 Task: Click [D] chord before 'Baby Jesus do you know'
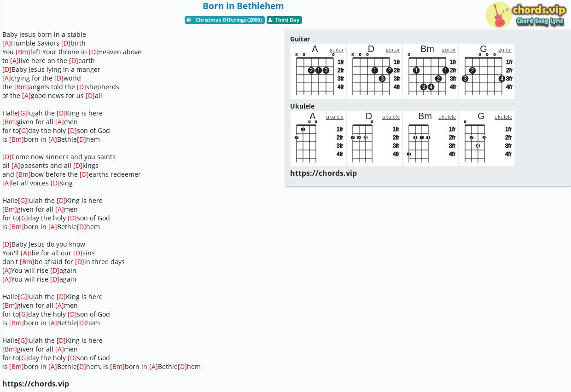click(7, 244)
